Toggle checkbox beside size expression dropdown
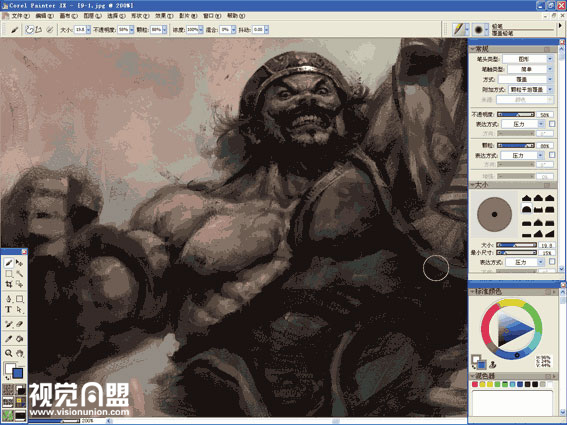 (552, 262)
